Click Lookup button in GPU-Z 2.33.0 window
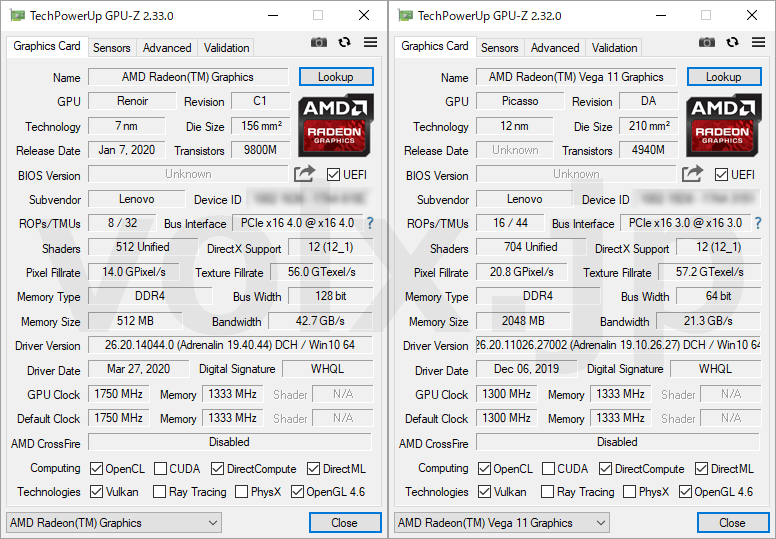The width and height of the screenshot is (776, 539). (x=336, y=77)
